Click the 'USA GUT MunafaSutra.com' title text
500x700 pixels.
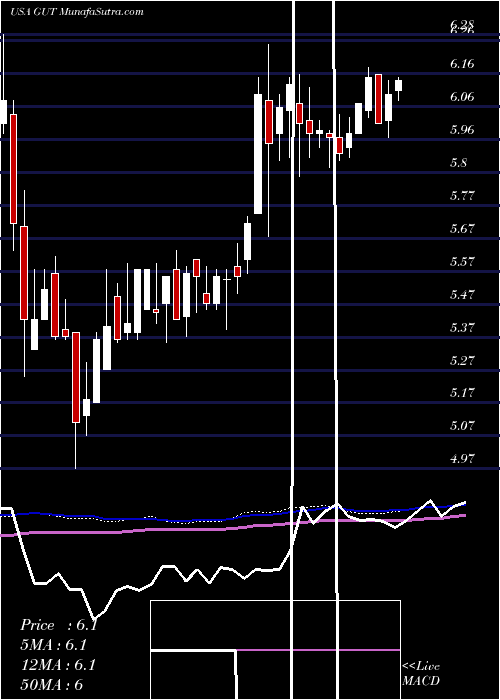pos(76,12)
